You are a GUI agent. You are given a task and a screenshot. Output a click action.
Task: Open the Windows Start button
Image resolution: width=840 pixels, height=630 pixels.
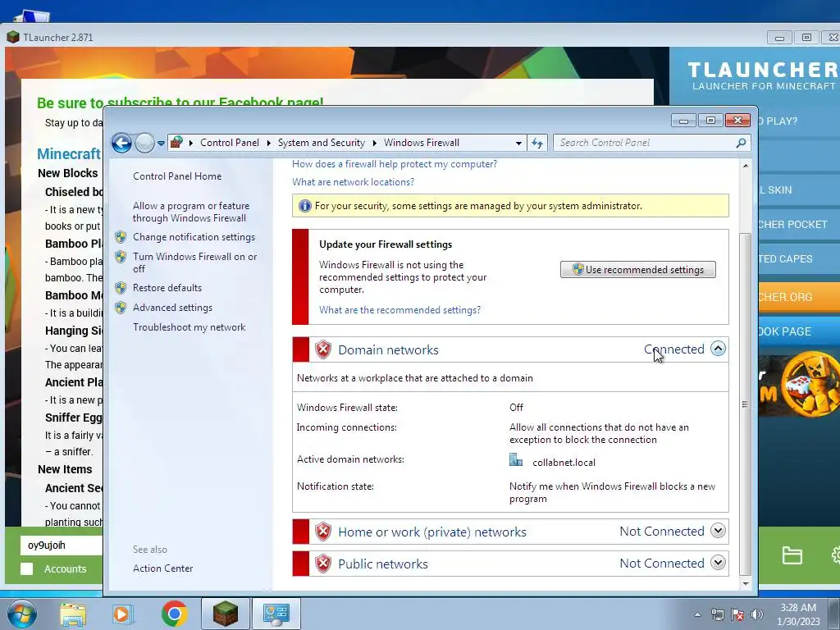click(x=21, y=614)
